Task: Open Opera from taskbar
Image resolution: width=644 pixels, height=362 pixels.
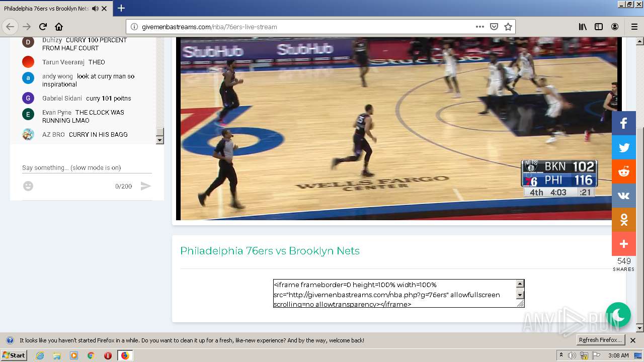Action: [108, 355]
